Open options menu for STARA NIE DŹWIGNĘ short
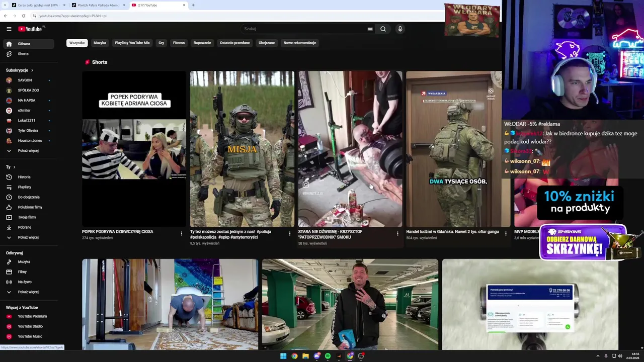The width and height of the screenshot is (644, 362). point(397,233)
